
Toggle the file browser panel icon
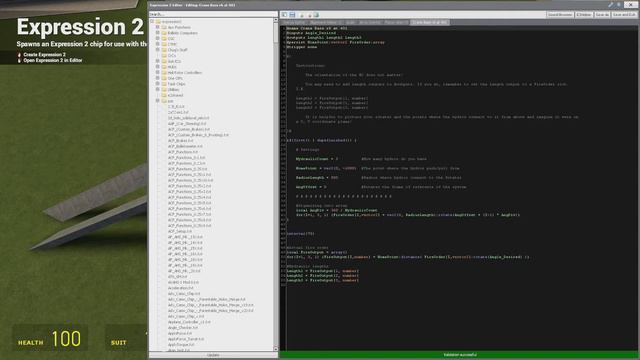(284, 15)
